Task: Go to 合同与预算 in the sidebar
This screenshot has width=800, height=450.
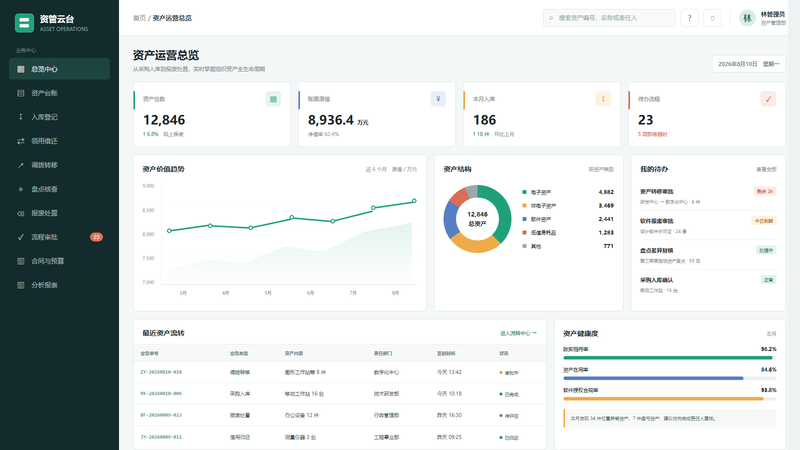Action: coord(59,261)
